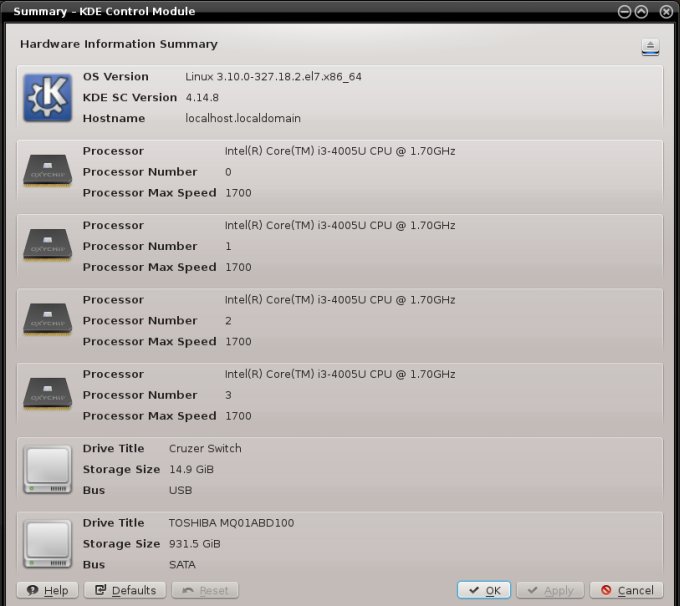Click the Cruzer Switch drive icon

47,469
